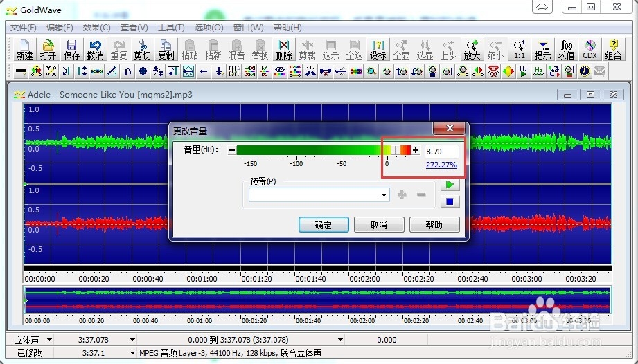The height and width of the screenshot is (364, 638).
Task: Click the 全选 (Select All) toolbar icon
Action: pyautogui.click(x=355, y=50)
